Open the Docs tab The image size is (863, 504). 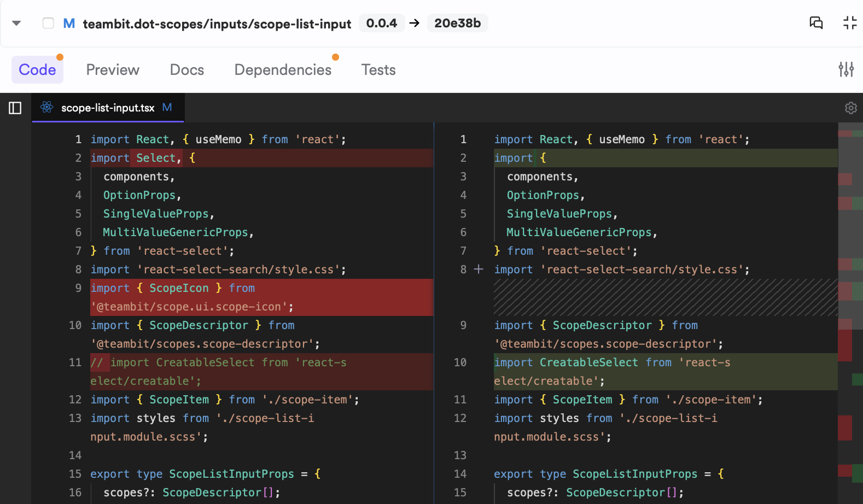pyautogui.click(x=187, y=70)
